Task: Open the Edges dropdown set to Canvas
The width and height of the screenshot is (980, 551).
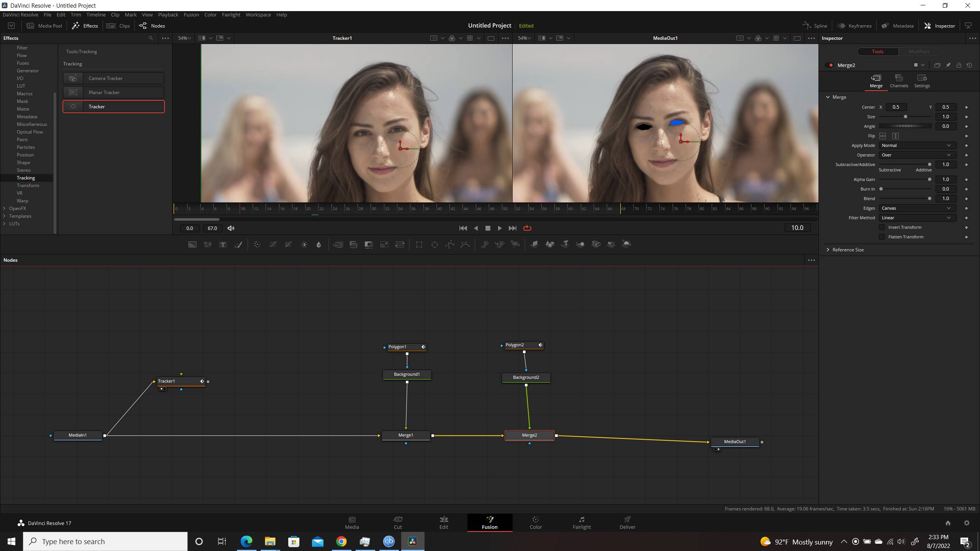Action: tap(918, 208)
